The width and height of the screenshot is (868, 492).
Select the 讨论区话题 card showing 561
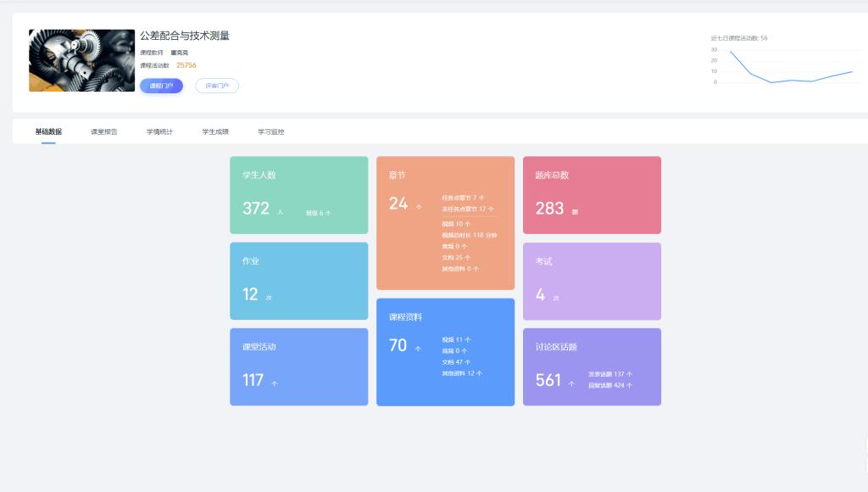[x=592, y=366]
